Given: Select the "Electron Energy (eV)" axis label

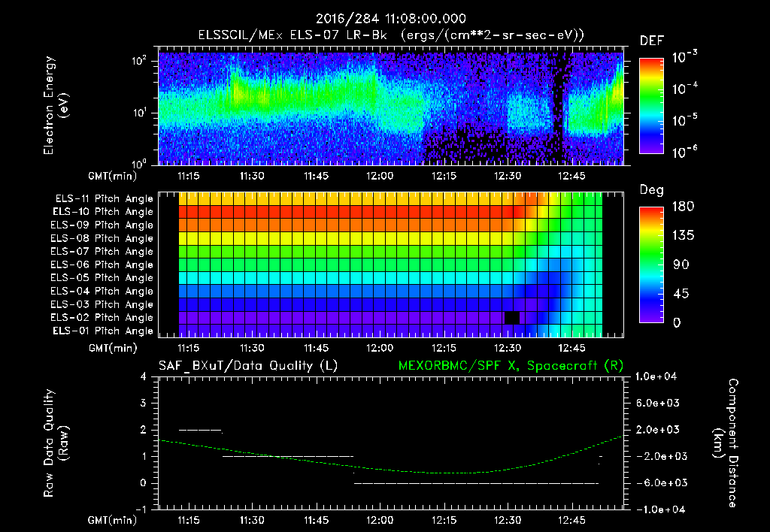Looking at the screenshot, I should [55, 105].
